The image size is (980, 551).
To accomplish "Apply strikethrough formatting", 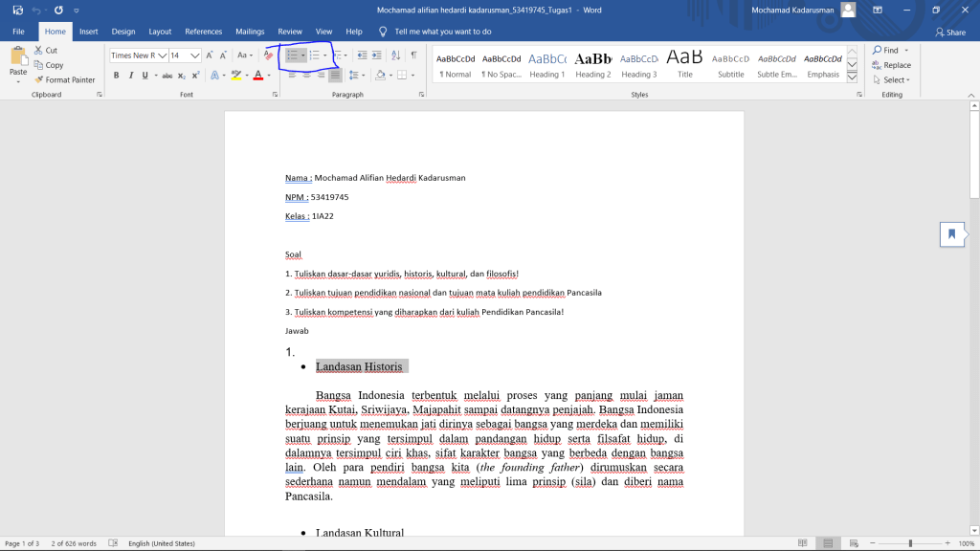I will pyautogui.click(x=167, y=75).
